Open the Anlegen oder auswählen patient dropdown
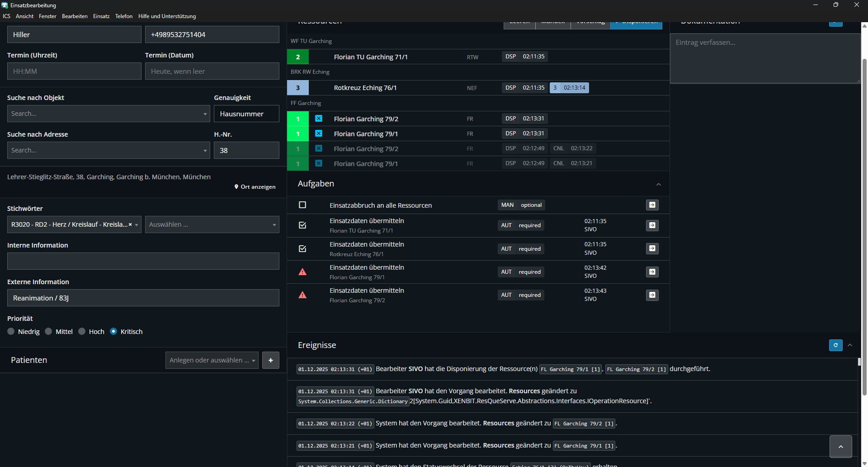This screenshot has height=467, width=868. click(212, 360)
